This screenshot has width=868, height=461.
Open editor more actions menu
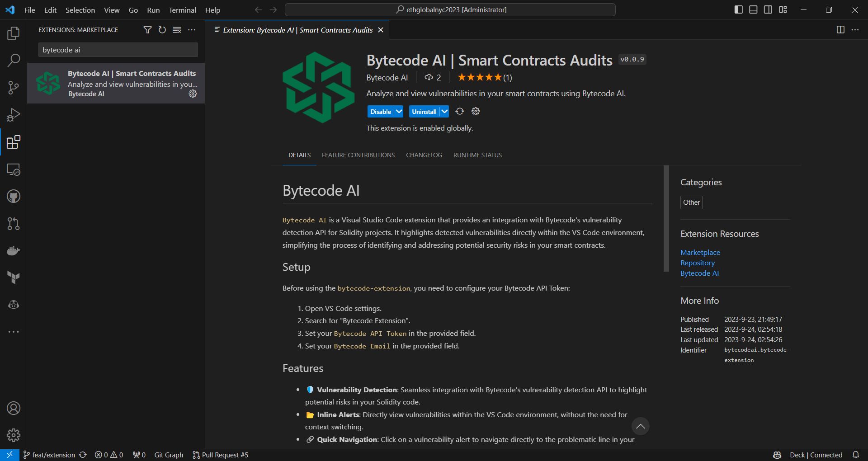coord(855,30)
